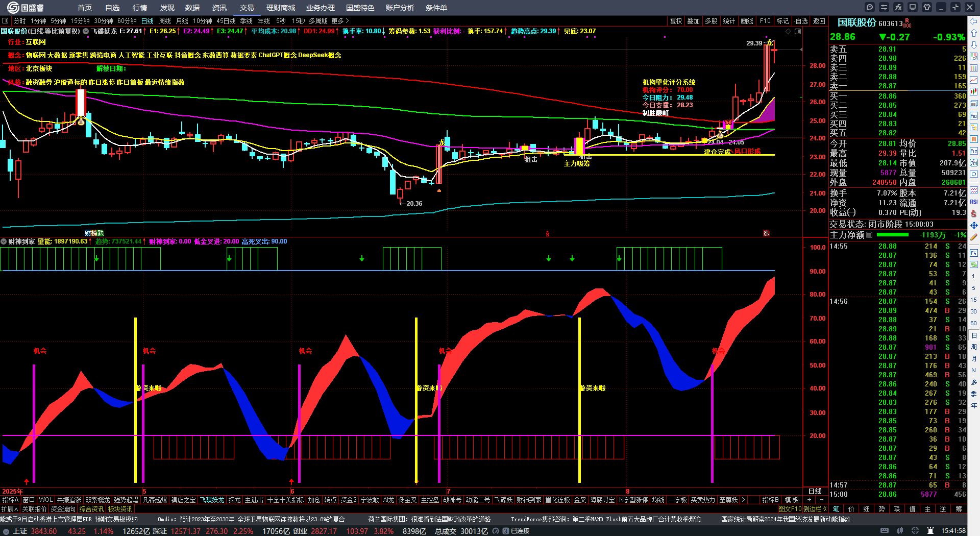Open the 账户分析 menu
Viewport: 980px width, 536px height.
400,8
